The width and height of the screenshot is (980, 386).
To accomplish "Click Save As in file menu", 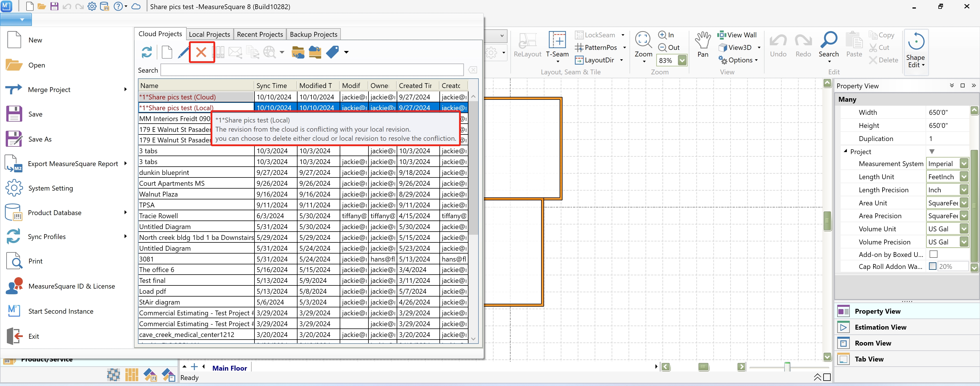I will (40, 139).
